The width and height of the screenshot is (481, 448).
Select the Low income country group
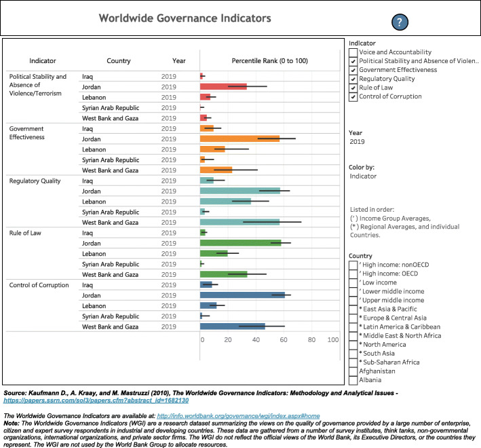click(353, 282)
